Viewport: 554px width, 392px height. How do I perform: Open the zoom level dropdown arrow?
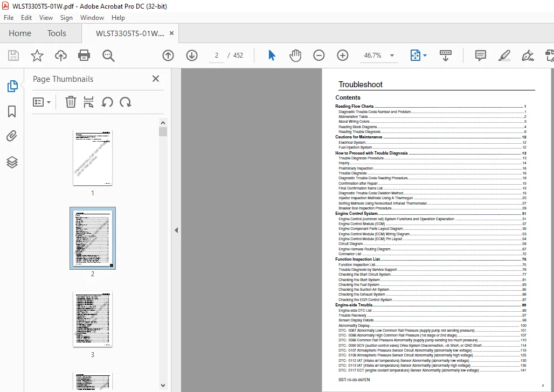click(392, 55)
